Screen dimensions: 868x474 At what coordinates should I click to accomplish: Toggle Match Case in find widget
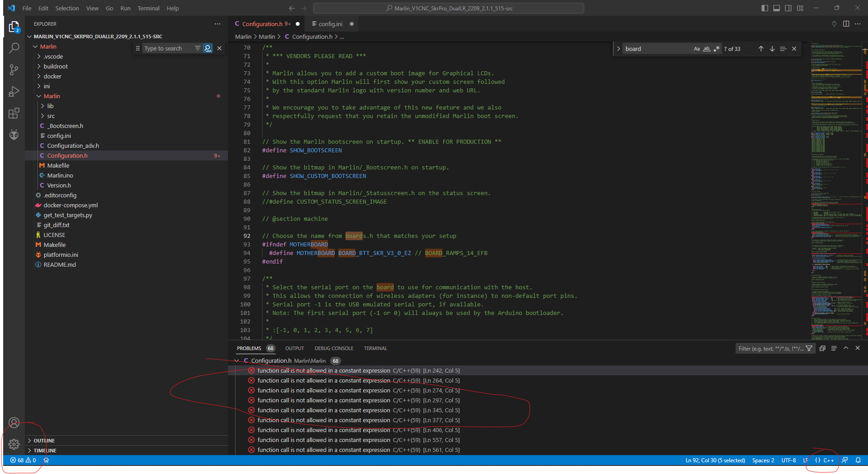(x=696, y=49)
